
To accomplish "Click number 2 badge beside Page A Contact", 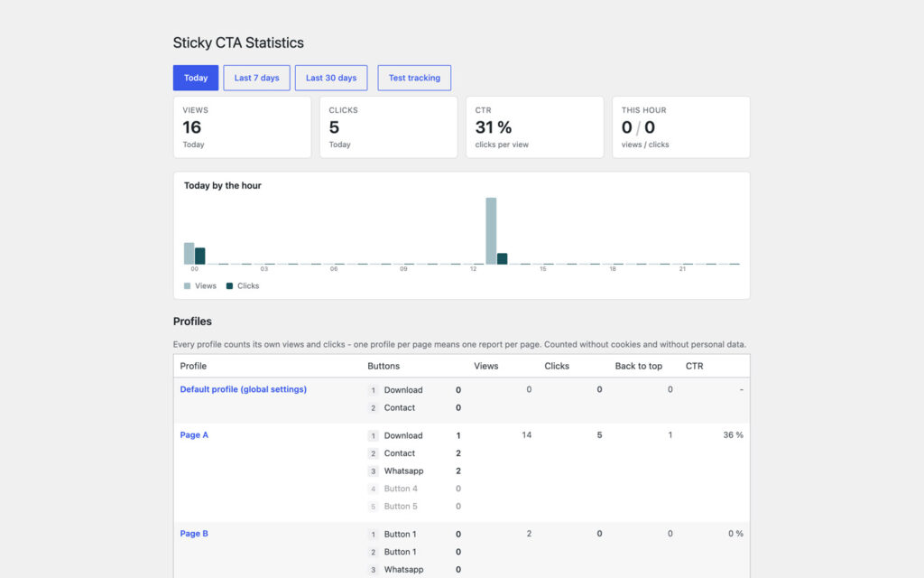I will pyautogui.click(x=373, y=453).
